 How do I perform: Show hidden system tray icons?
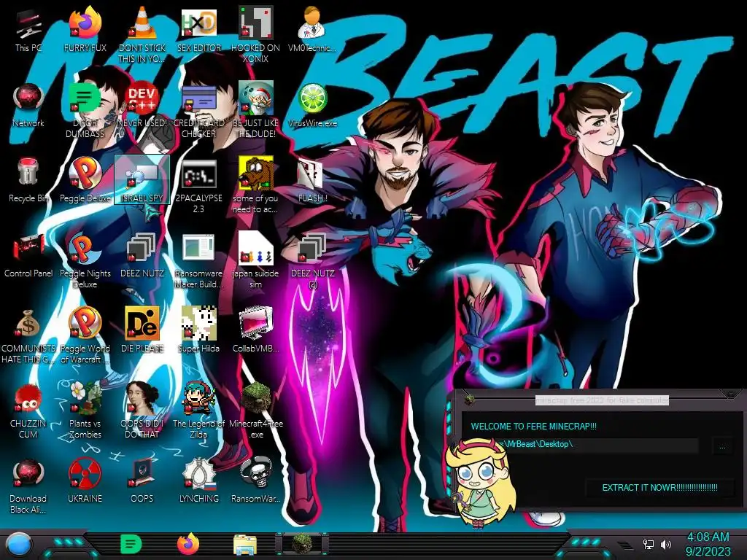(625, 544)
